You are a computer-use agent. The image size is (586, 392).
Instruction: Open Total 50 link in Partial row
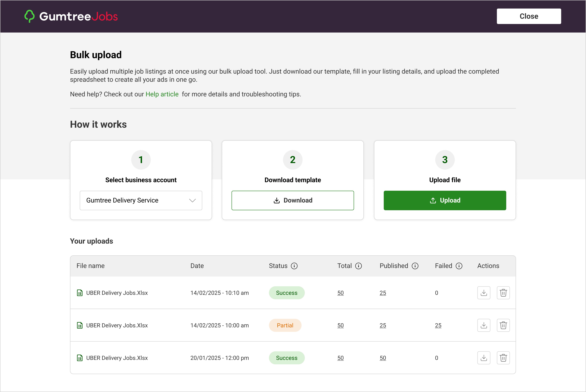click(x=340, y=325)
